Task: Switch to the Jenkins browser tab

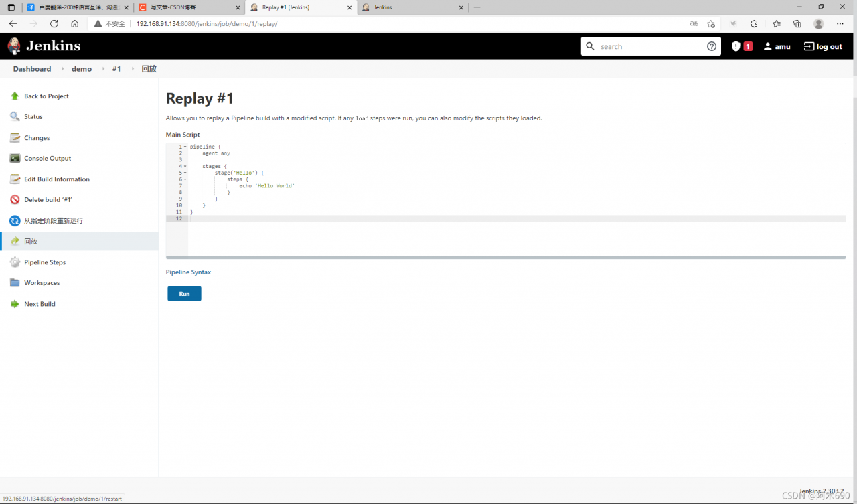Action: 412,7
